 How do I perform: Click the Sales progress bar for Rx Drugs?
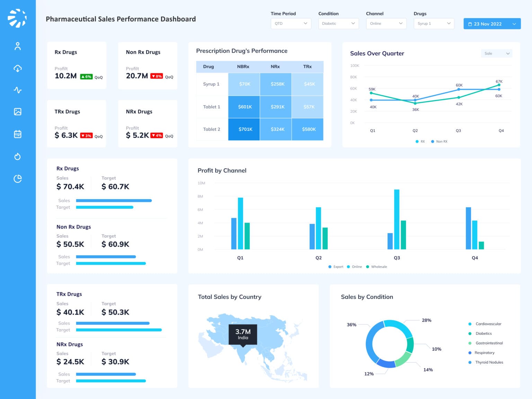coord(114,201)
